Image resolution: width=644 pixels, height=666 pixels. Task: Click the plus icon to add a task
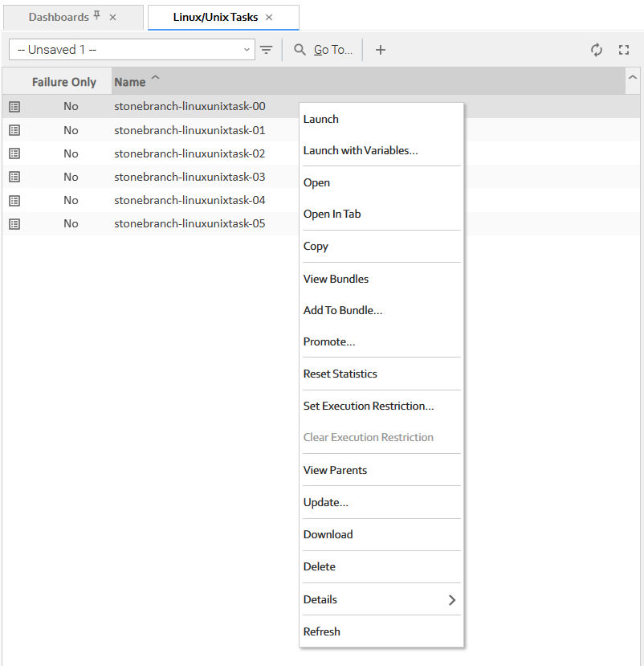(381, 50)
